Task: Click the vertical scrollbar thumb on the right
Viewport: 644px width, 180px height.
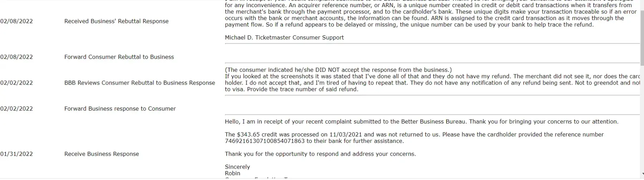Action: [x=642, y=36]
